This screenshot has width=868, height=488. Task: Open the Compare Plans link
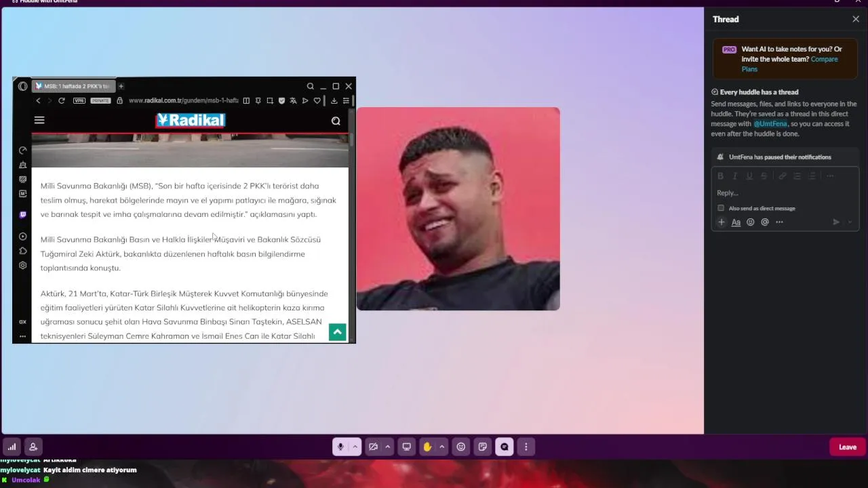coord(789,64)
